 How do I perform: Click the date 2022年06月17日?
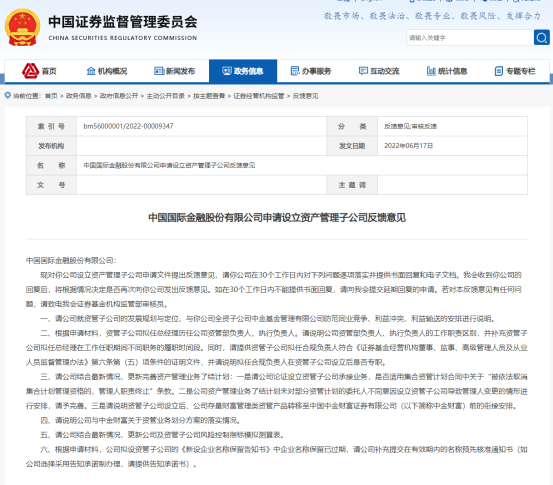(408, 146)
